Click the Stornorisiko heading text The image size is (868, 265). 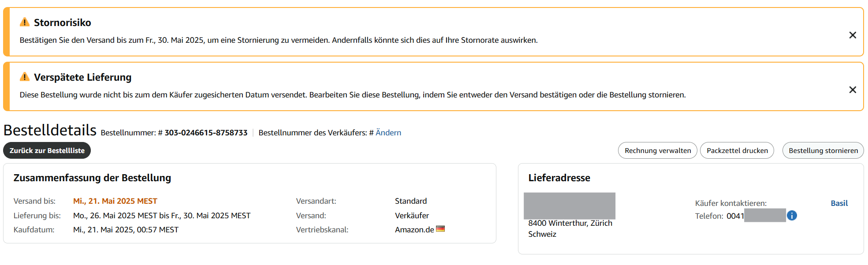click(x=63, y=22)
